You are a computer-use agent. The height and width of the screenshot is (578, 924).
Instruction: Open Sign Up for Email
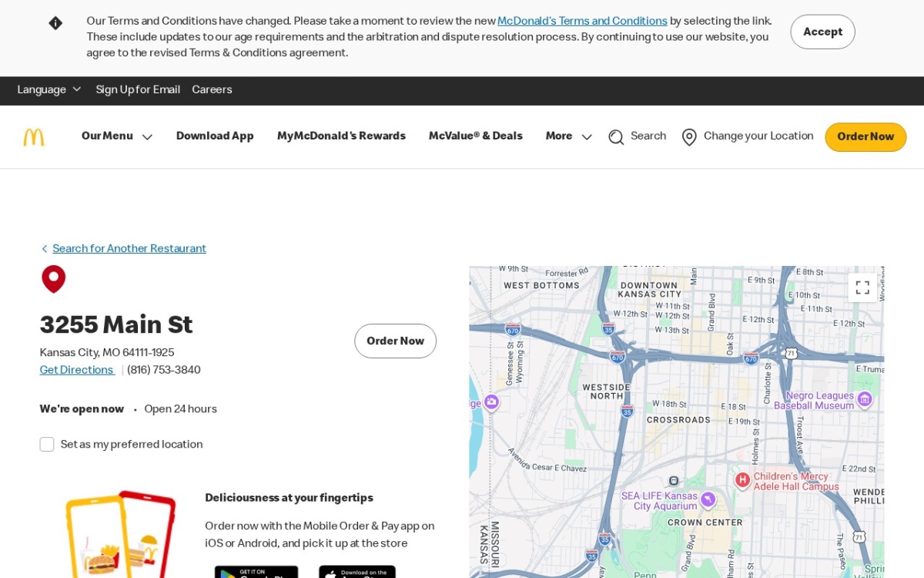(x=138, y=90)
